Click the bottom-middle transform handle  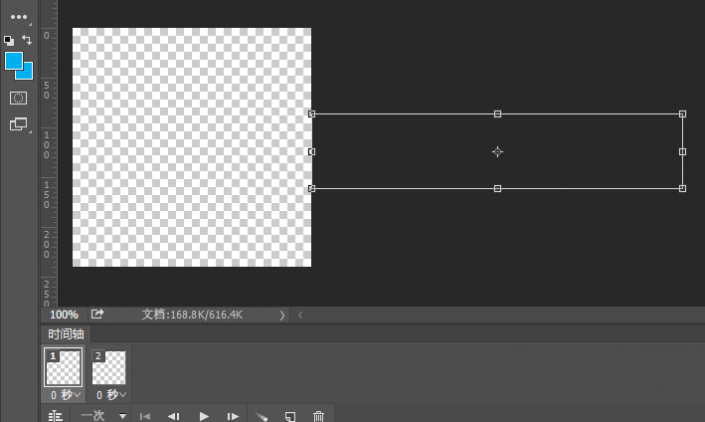pos(497,188)
